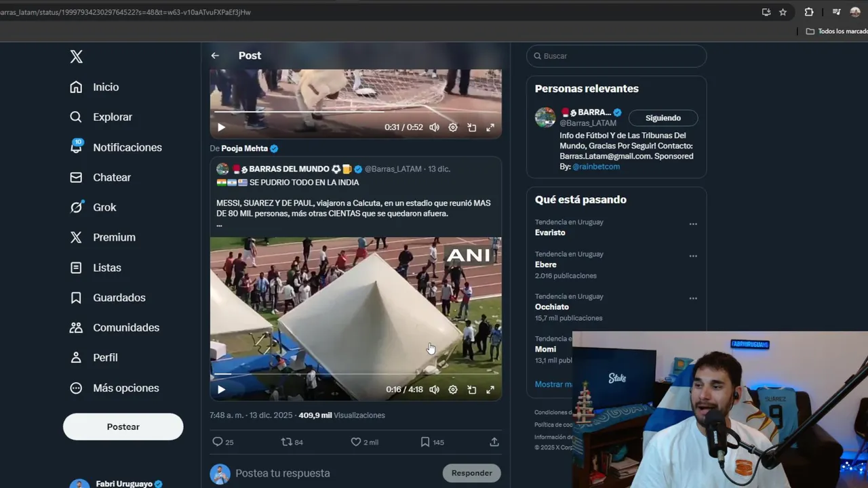868x488 pixels.
Task: Click the Responder button
Action: coord(472,473)
